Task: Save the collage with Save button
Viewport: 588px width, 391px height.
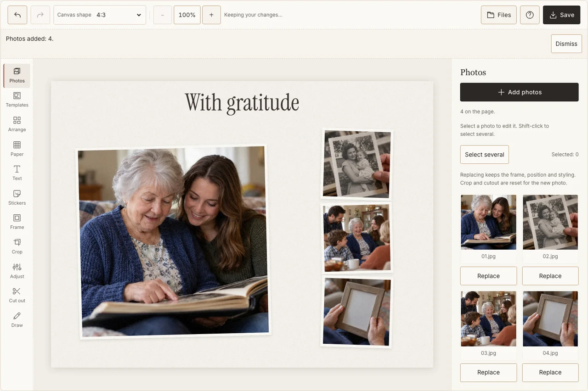Action: coord(562,15)
